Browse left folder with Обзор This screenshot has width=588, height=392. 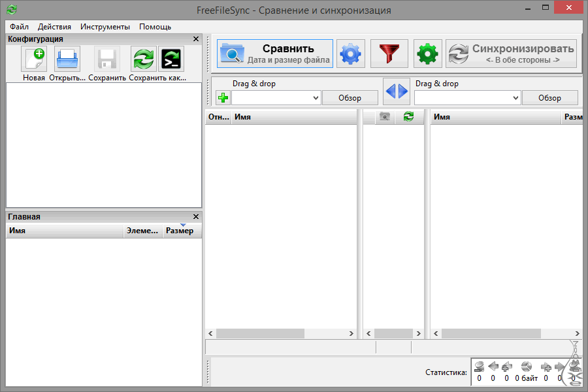click(350, 98)
